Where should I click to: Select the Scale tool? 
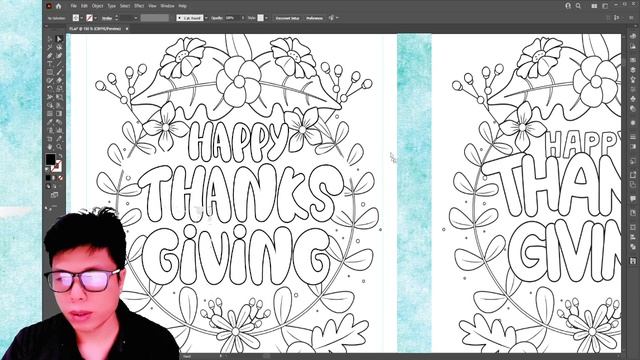[x=59, y=88]
